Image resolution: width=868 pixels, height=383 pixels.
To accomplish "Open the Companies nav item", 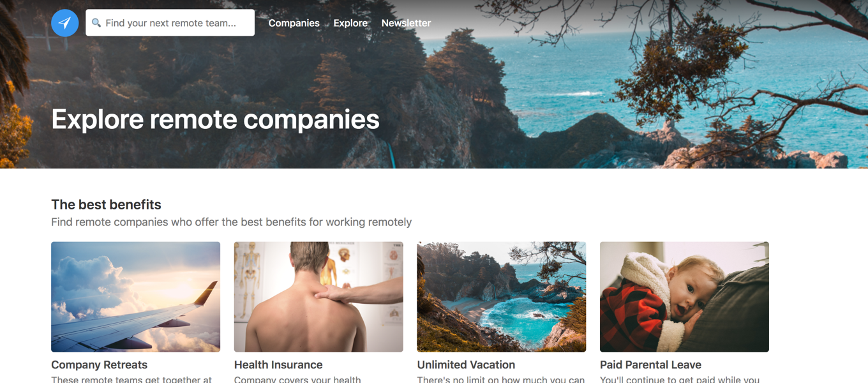I will [x=294, y=23].
